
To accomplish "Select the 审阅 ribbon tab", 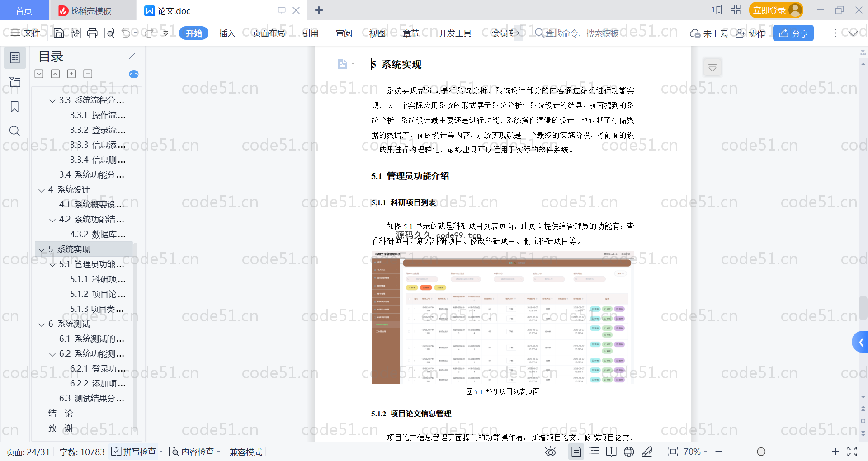I will click(x=344, y=33).
